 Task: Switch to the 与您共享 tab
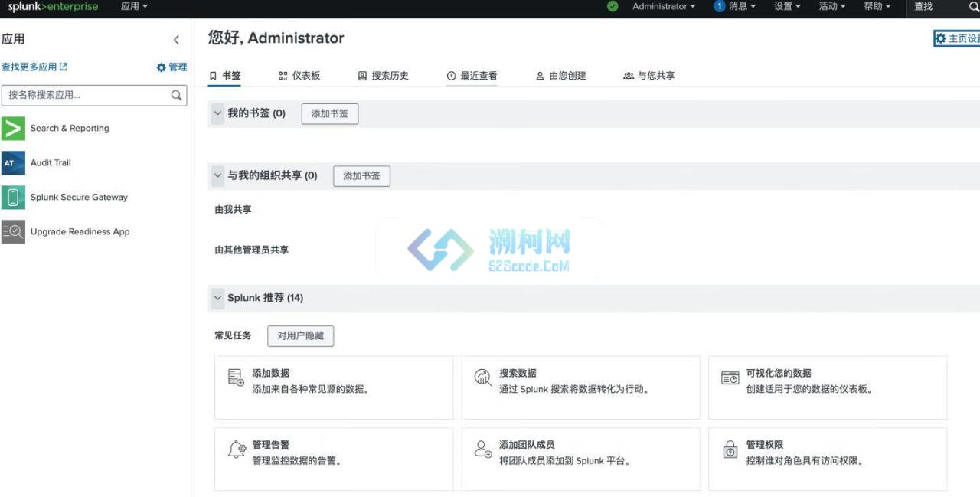[x=649, y=76]
